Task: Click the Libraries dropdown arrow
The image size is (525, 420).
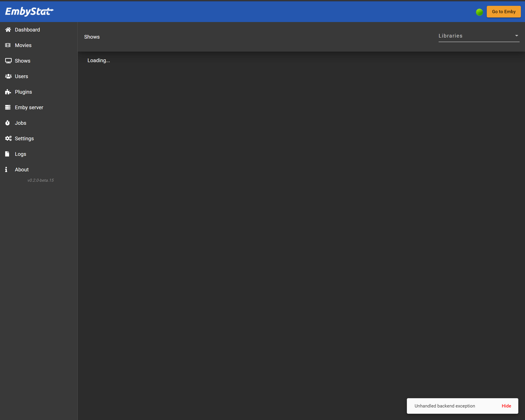Action: tap(517, 36)
